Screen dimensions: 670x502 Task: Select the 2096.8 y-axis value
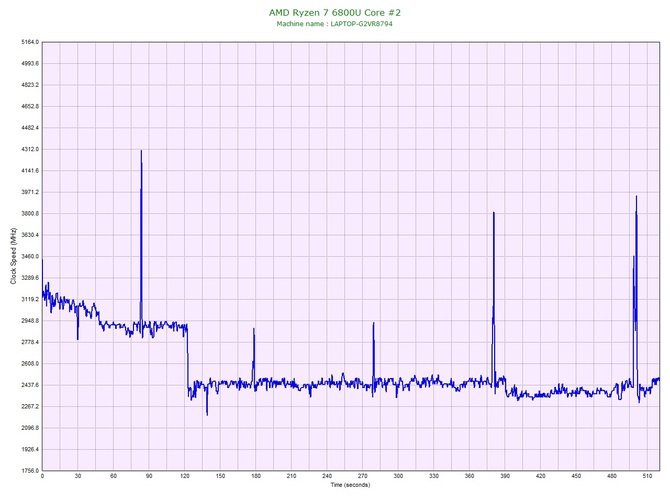tap(30, 428)
